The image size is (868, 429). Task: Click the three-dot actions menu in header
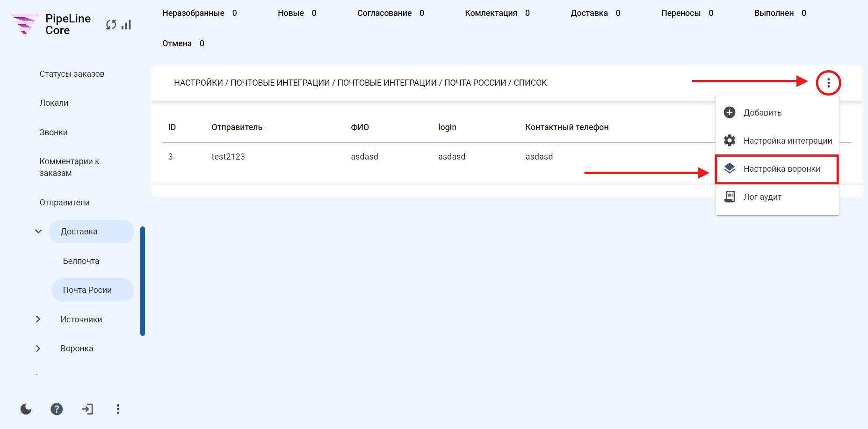[828, 83]
